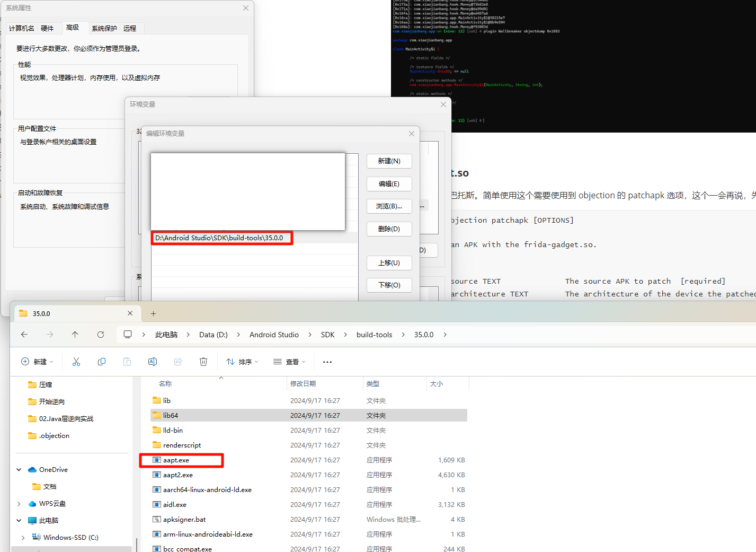Open the 排序 sort dropdown
This screenshot has height=552, width=756.
(x=242, y=362)
